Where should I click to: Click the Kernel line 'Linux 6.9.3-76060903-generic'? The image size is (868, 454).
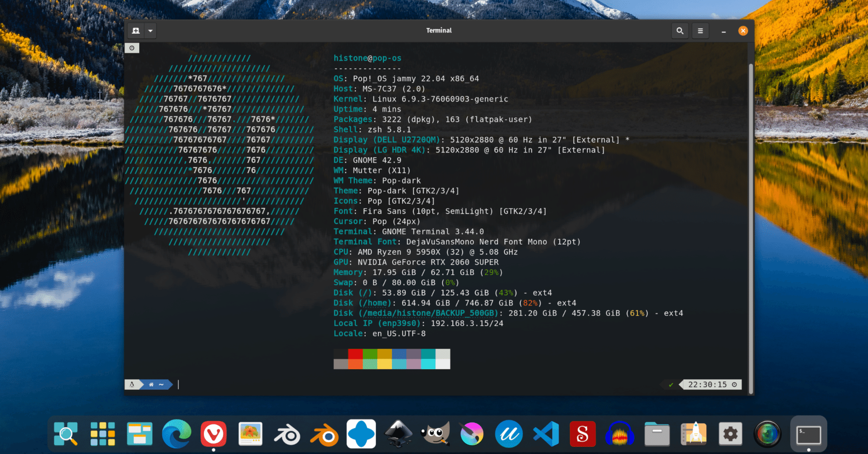(421, 99)
